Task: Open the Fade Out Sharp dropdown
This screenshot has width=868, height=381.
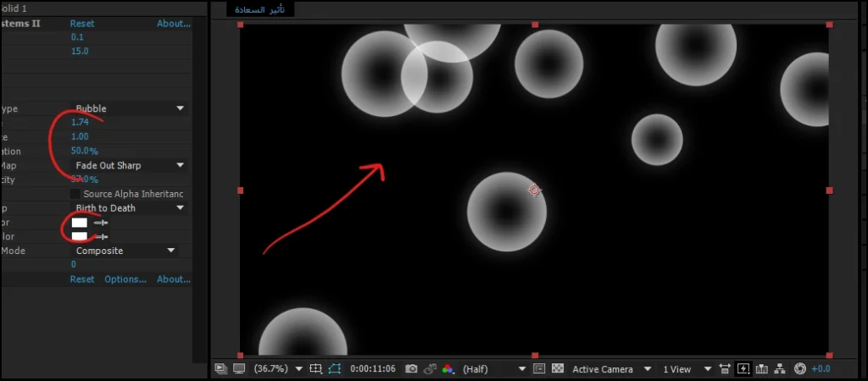Action: (130, 165)
